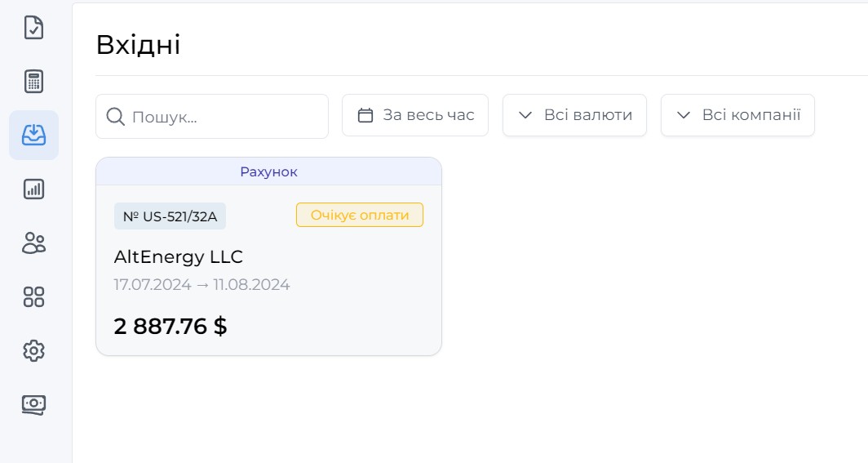
Task: Open the four-squares apps grid icon
Action: click(33, 296)
